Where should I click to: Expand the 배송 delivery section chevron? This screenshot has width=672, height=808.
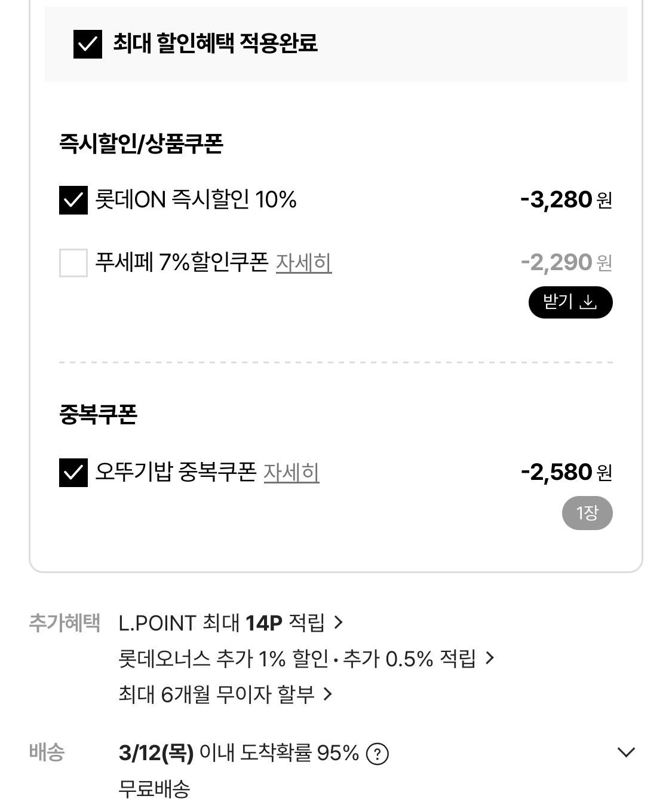click(x=626, y=752)
